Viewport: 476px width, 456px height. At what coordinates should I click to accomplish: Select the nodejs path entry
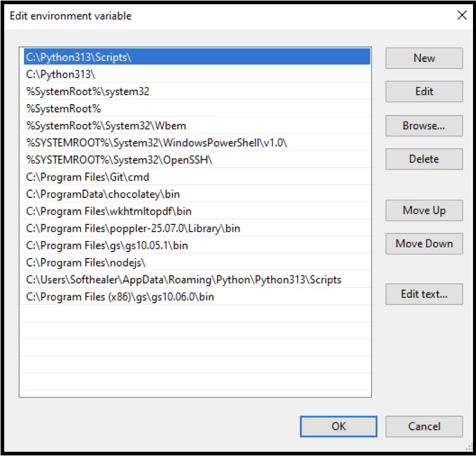(86, 262)
